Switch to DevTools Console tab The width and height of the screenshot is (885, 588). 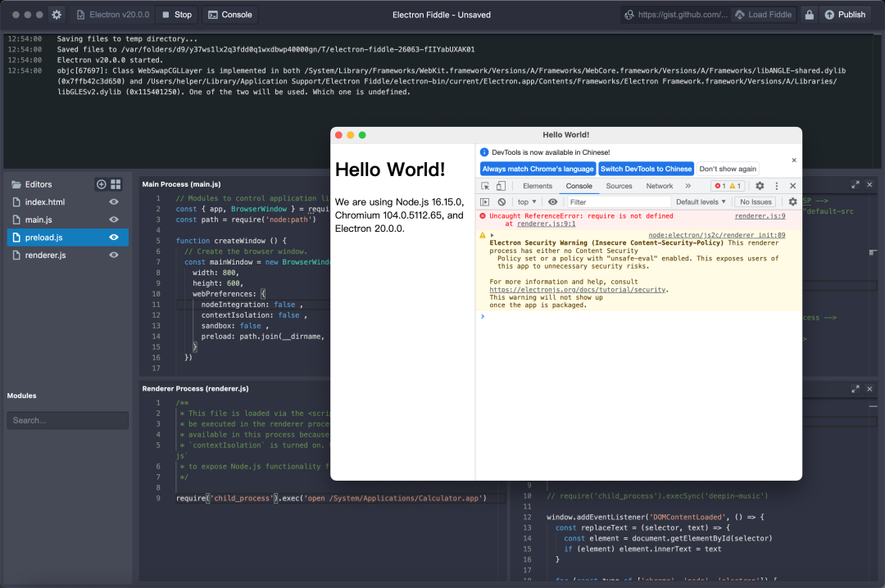tap(579, 186)
